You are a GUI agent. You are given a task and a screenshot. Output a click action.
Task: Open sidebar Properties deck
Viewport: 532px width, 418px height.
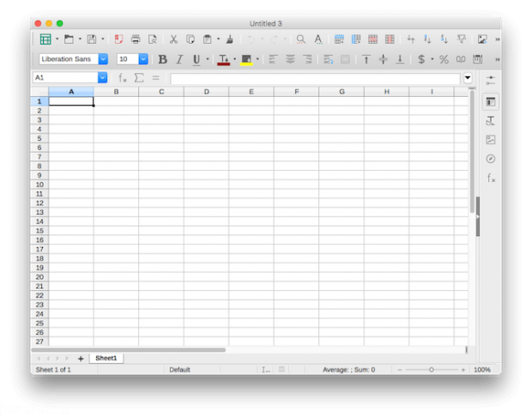click(491, 102)
